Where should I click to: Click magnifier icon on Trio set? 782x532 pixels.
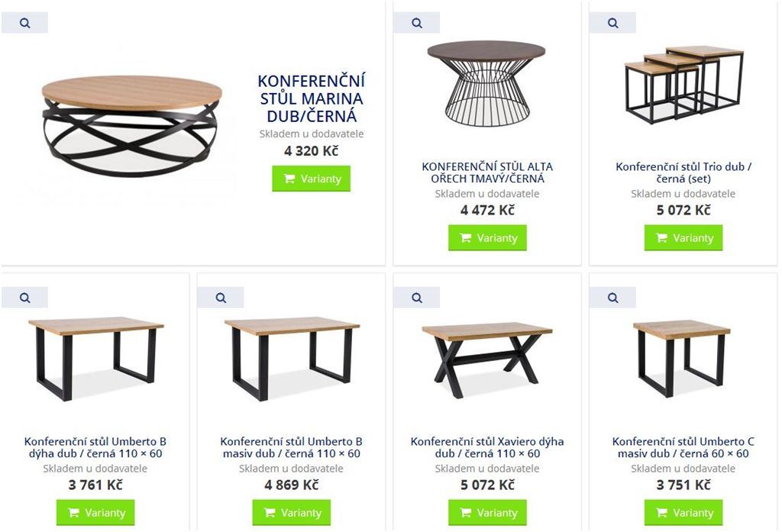[612, 23]
